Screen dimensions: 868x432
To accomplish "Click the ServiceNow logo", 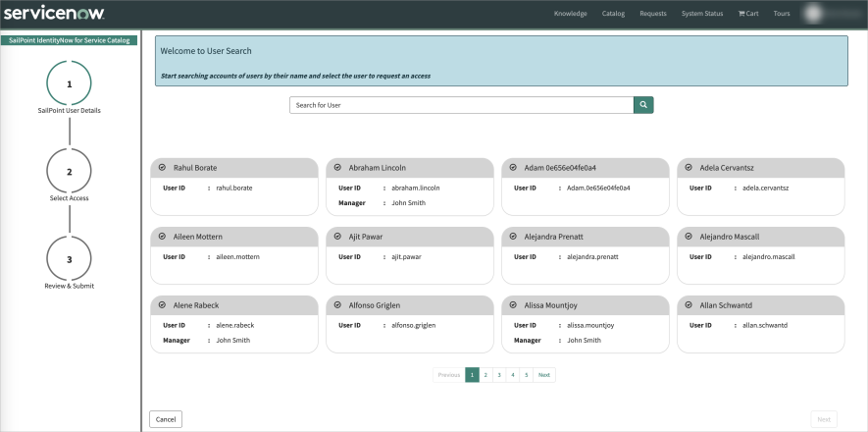I will point(54,14).
